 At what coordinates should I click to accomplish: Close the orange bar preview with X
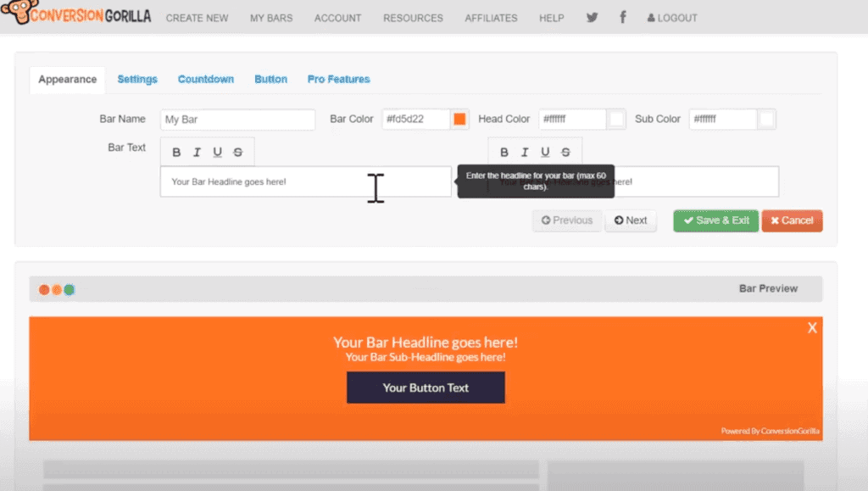pos(812,328)
